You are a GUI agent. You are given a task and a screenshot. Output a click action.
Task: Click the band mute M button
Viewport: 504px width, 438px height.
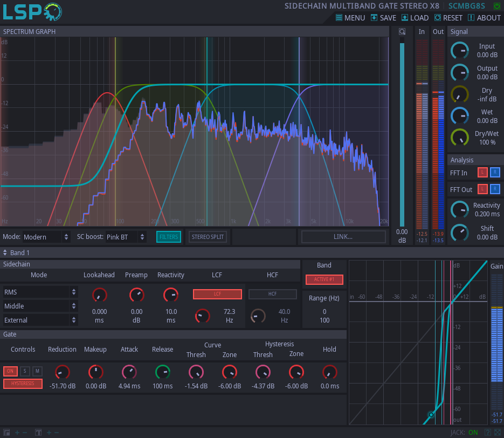point(37,371)
